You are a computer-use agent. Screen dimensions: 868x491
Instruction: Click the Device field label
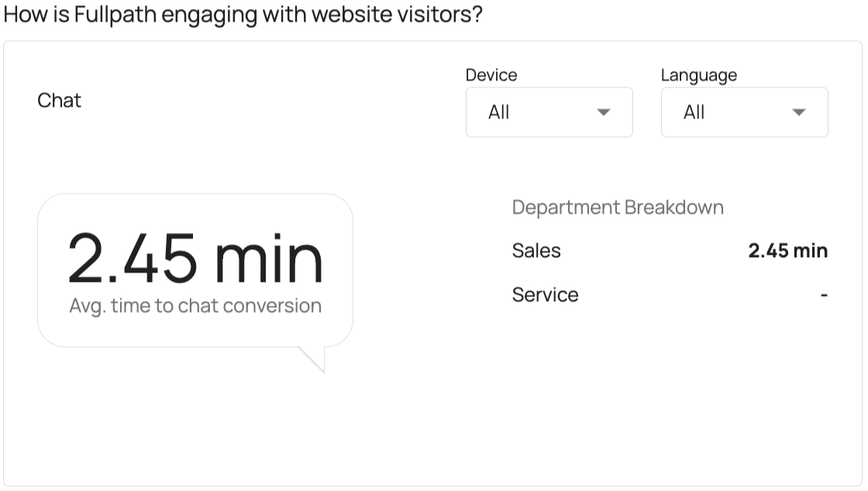(x=491, y=75)
